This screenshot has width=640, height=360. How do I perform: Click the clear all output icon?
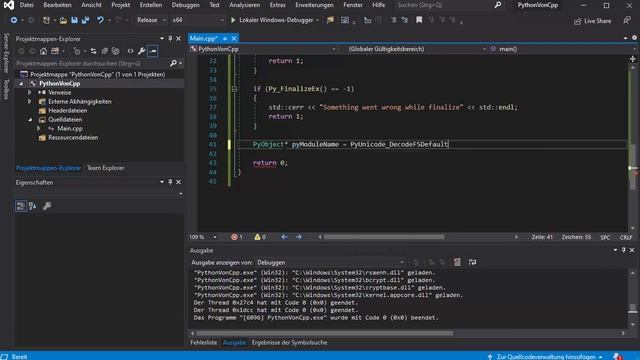tap(457, 262)
